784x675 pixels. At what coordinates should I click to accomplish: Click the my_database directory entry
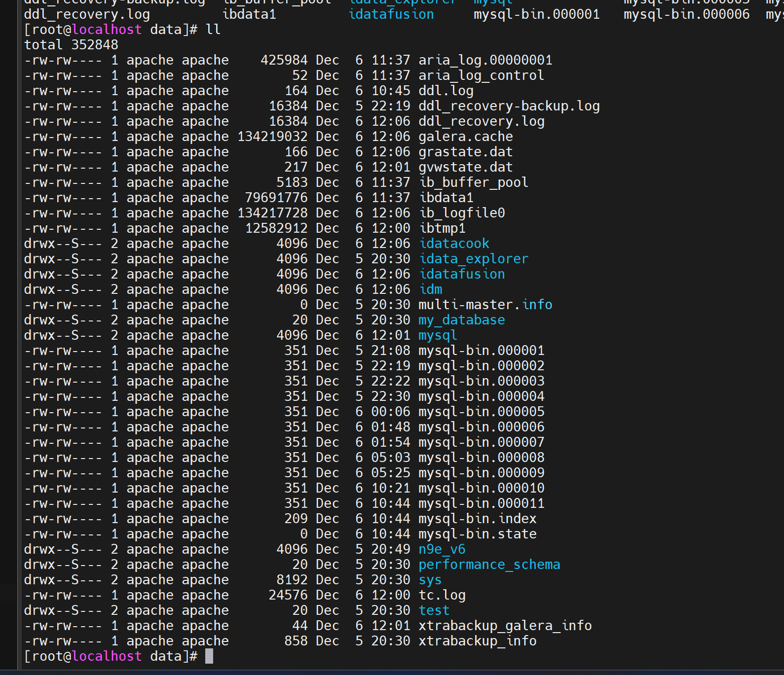[x=461, y=320]
